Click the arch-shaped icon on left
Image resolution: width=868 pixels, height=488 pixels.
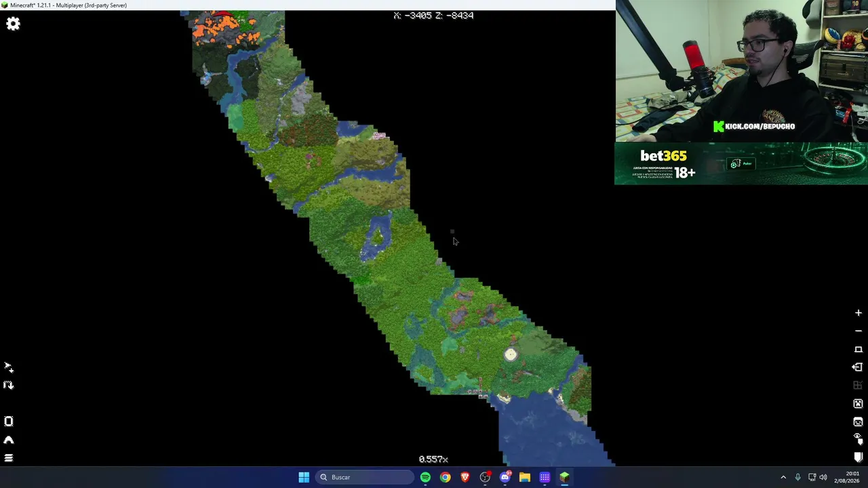(x=8, y=440)
